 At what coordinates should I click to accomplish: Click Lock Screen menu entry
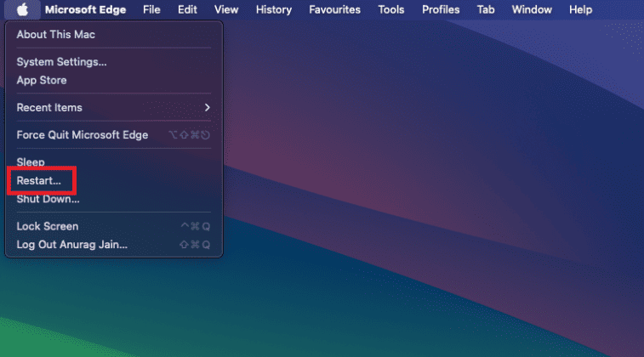48,227
